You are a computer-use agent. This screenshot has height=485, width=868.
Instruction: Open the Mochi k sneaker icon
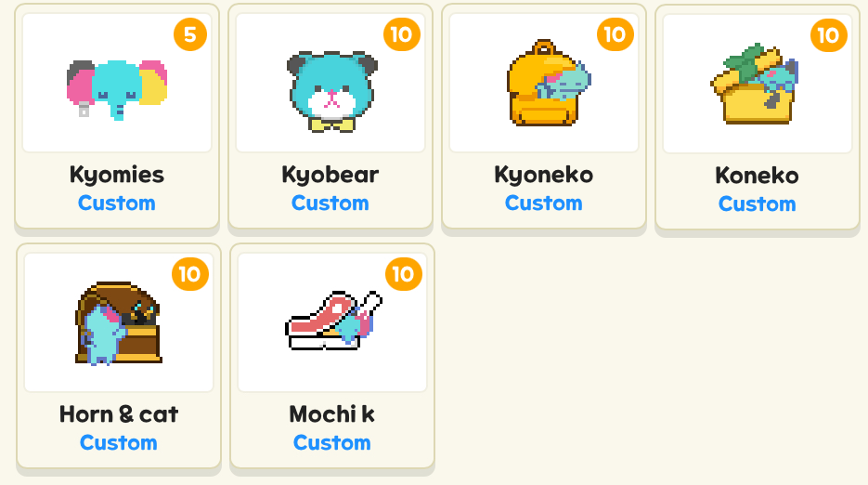(333, 321)
